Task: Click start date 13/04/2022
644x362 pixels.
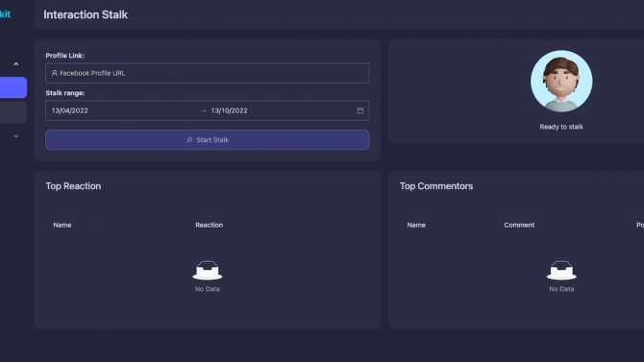Action: (70, 110)
